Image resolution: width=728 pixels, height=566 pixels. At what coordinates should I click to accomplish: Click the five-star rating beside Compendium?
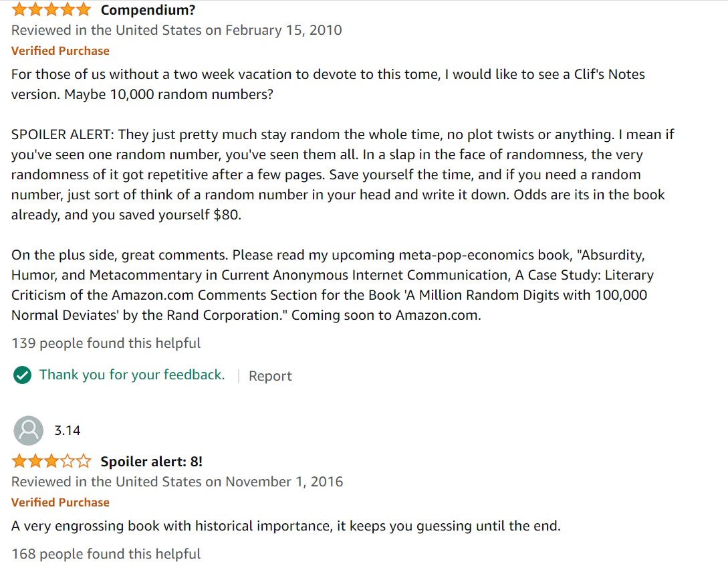[x=51, y=9]
